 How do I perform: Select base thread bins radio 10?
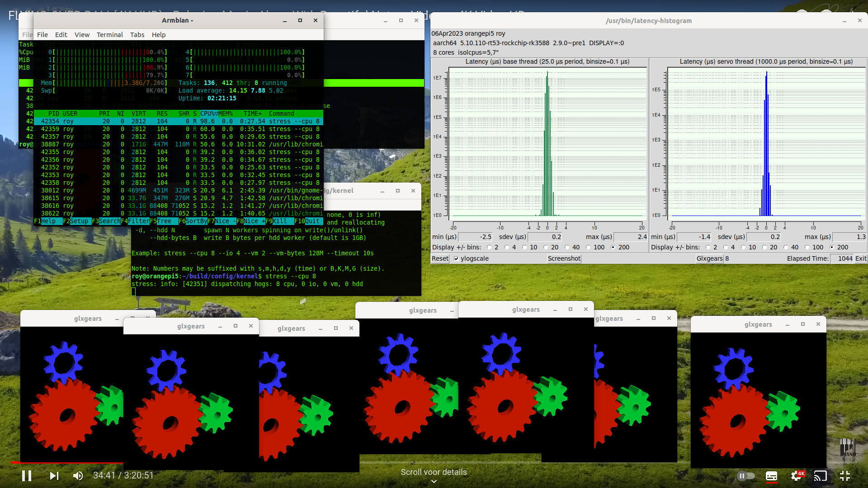[524, 247]
